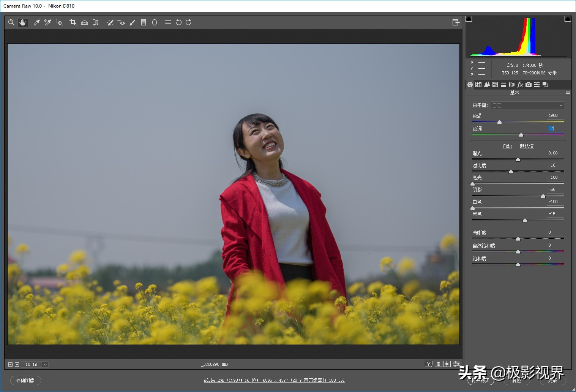576x392 pixels.
Task: Open the Camera Raw preferences list icon
Action: click(x=167, y=22)
